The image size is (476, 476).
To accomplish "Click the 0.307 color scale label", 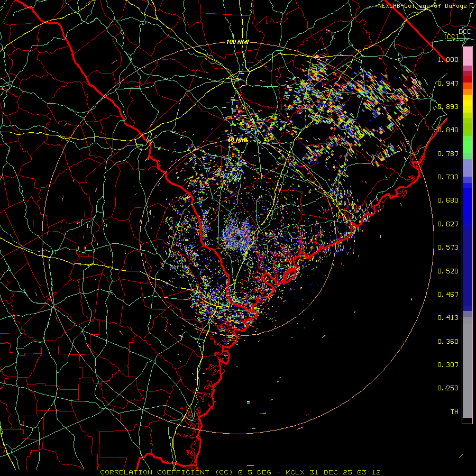I will point(448,365).
